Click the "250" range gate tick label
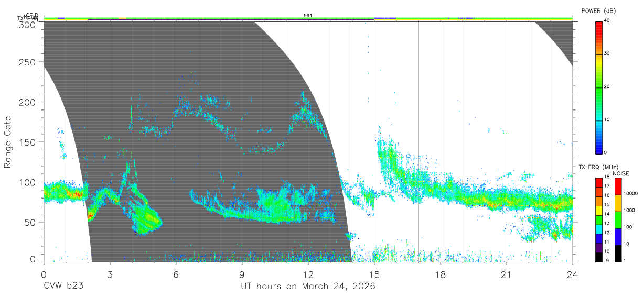Viewport: 644px width, 297px height. [27, 62]
